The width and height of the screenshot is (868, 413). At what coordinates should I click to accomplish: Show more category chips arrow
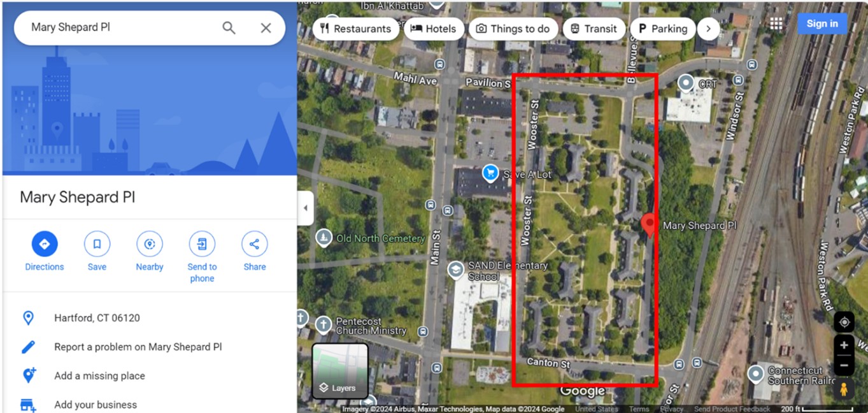coord(708,29)
